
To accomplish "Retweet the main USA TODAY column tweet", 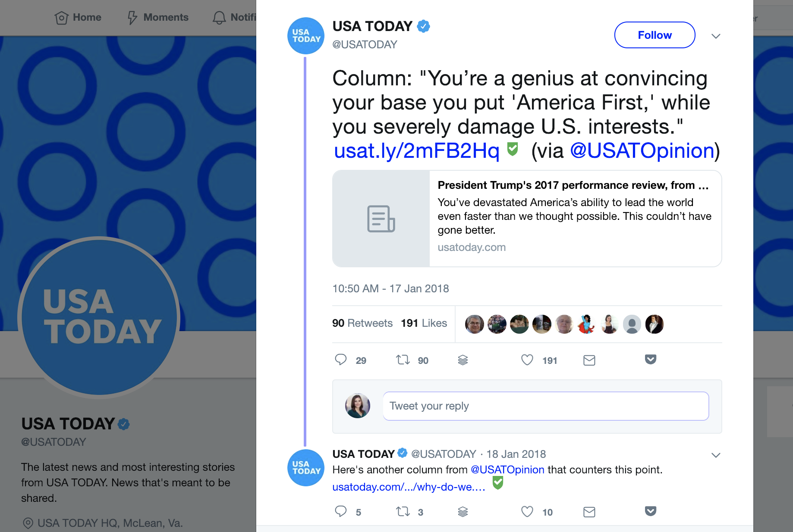I will pyautogui.click(x=403, y=360).
